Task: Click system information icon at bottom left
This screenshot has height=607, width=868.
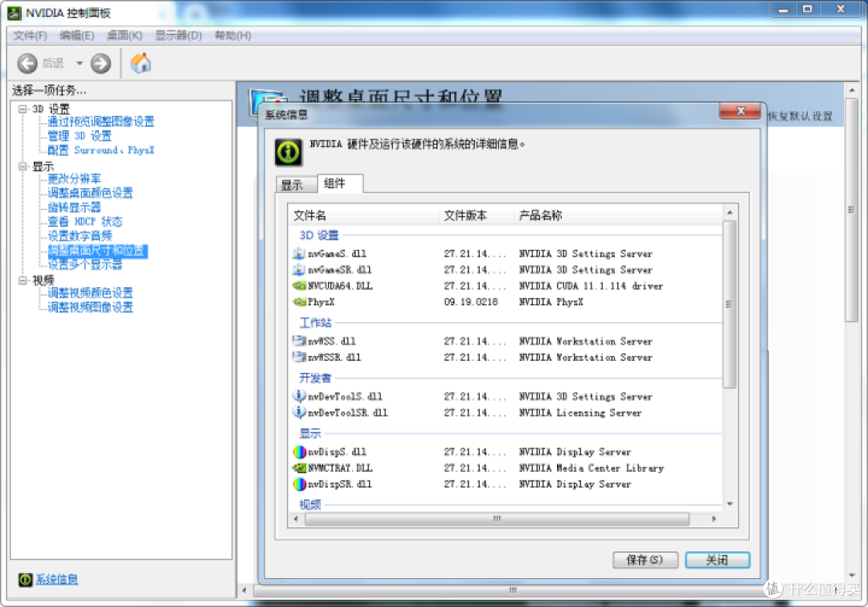Action: tap(26, 580)
